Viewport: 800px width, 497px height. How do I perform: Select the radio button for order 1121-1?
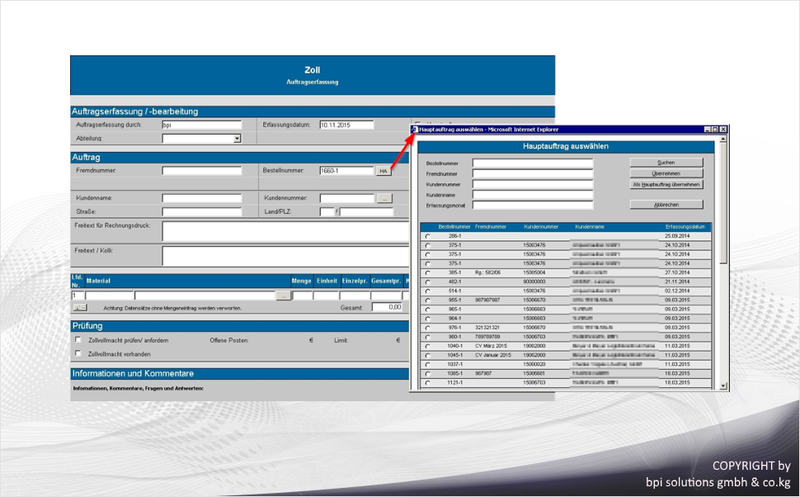coord(428,383)
